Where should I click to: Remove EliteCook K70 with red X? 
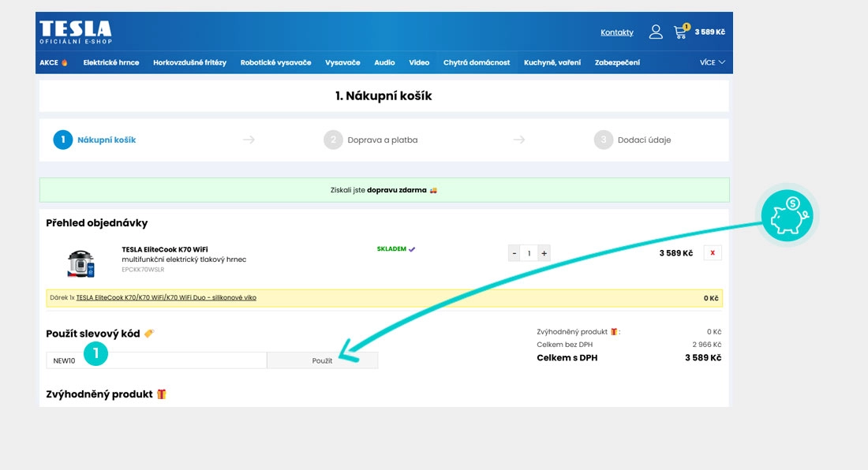[x=713, y=252]
